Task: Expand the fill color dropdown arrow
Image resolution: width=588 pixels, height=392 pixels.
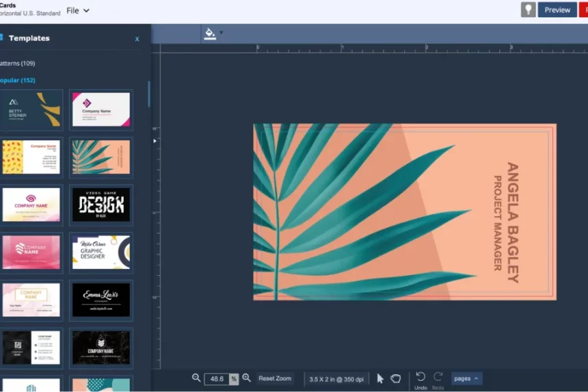Action: pyautogui.click(x=222, y=33)
